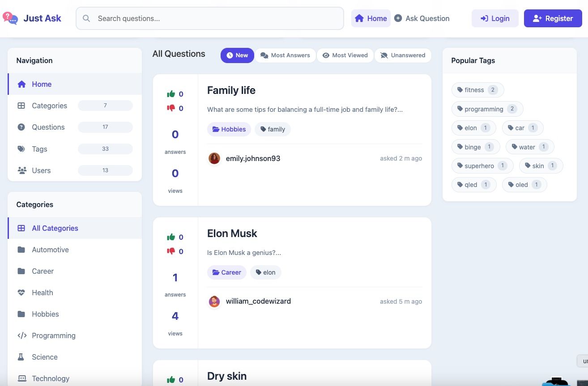Click the Questions count badge 17
This screenshot has width=588, height=386.
105,127
